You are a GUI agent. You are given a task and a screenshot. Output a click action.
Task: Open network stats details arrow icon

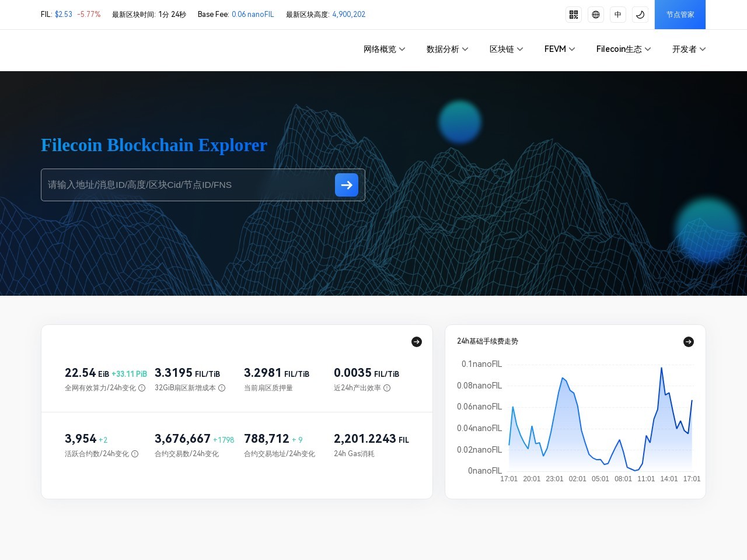[417, 342]
